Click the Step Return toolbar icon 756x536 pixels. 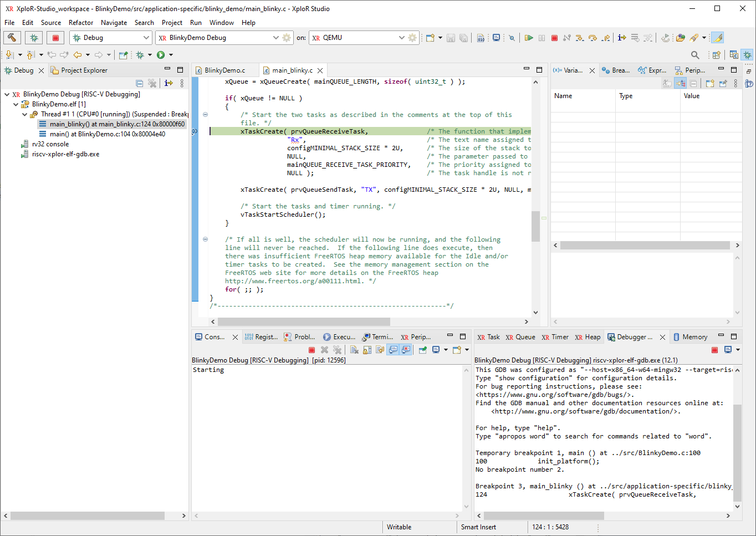click(606, 38)
